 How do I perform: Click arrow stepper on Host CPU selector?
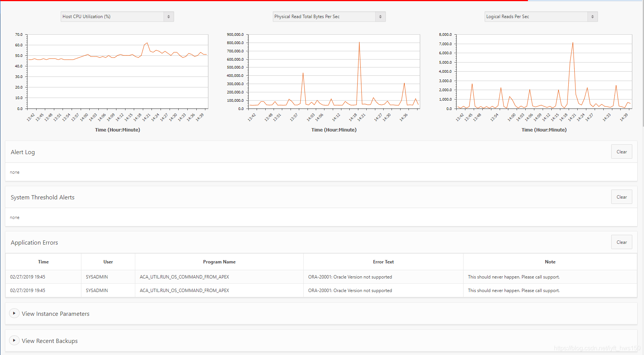(169, 17)
